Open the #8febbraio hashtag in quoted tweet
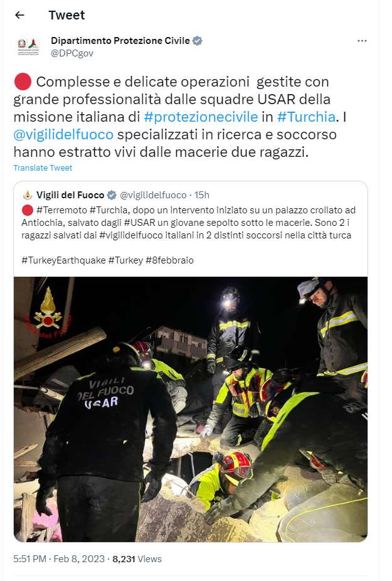The height and width of the screenshot is (581, 392). point(170,260)
